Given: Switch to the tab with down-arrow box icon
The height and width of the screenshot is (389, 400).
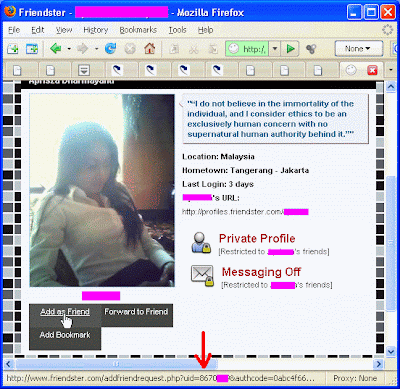Looking at the screenshot, I should 84,70.
